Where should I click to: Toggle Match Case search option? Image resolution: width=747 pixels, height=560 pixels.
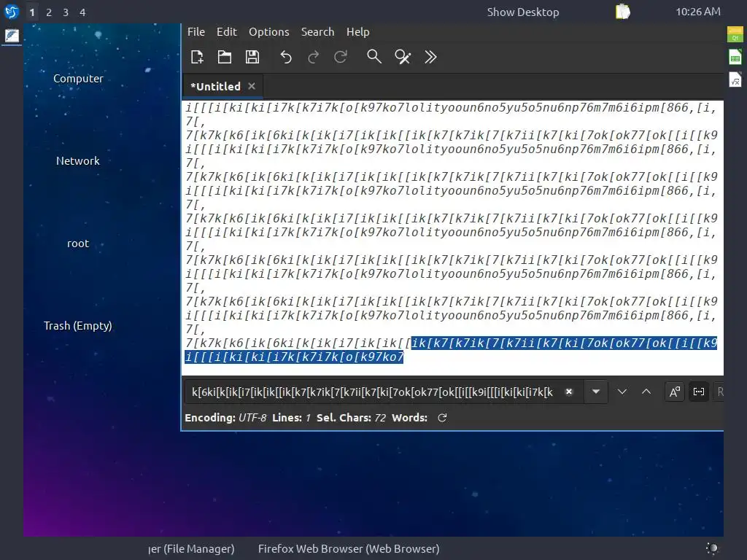click(675, 392)
